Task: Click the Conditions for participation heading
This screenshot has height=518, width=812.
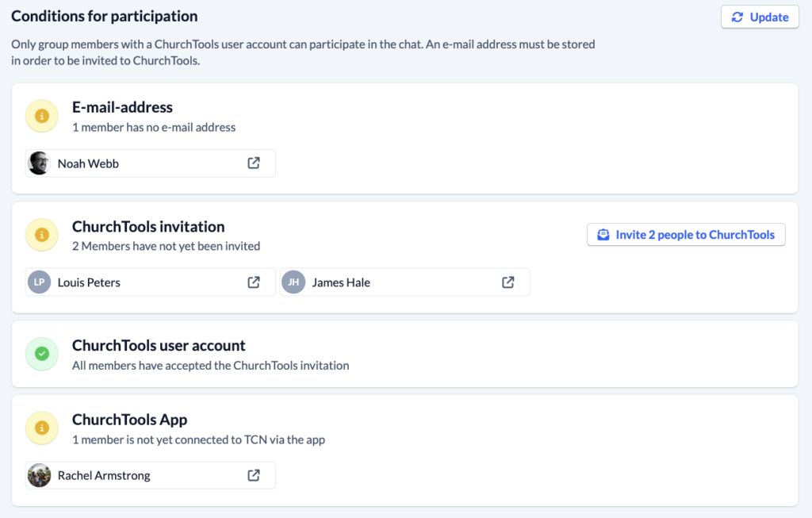Action: [x=104, y=16]
